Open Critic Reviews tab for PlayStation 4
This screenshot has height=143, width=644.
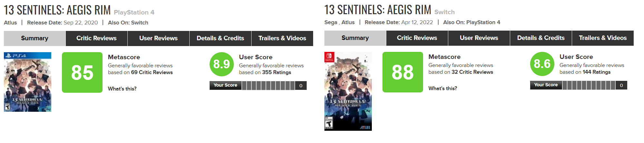tap(96, 38)
